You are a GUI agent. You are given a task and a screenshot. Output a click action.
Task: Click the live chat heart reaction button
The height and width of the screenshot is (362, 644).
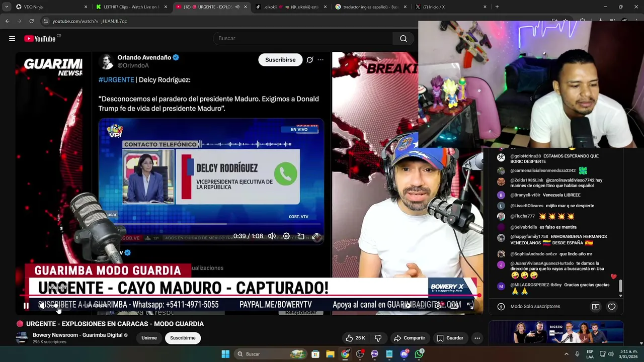[612, 307]
